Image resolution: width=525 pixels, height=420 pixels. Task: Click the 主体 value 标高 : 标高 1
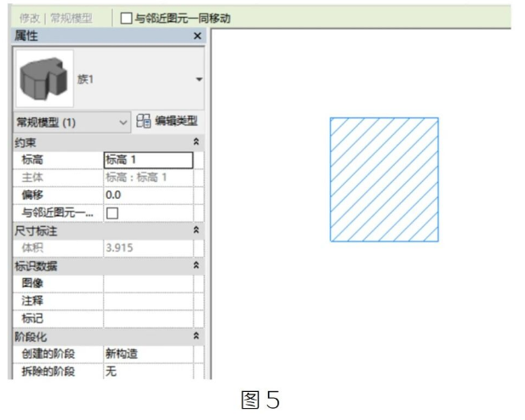coord(149,178)
